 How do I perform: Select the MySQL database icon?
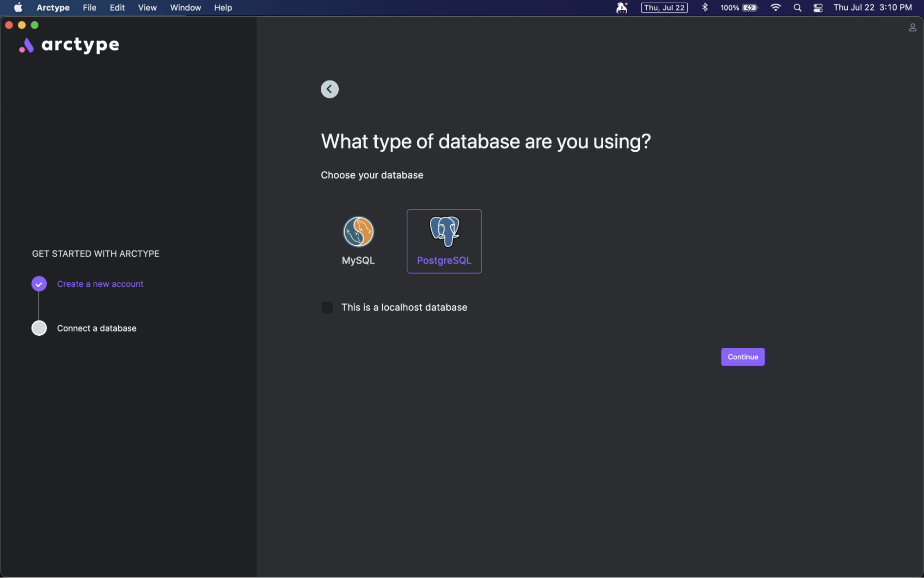[x=358, y=232]
